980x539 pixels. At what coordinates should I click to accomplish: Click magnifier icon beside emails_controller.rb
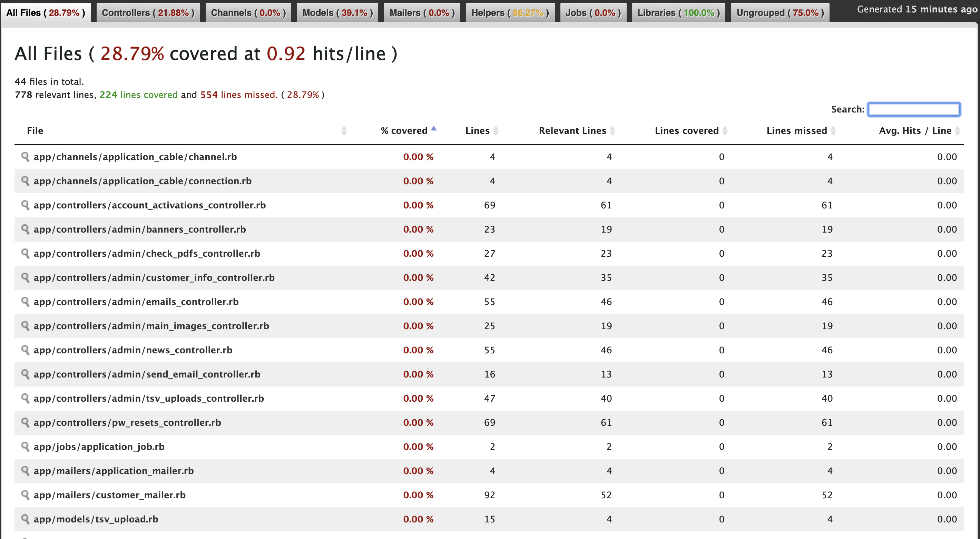tap(25, 302)
